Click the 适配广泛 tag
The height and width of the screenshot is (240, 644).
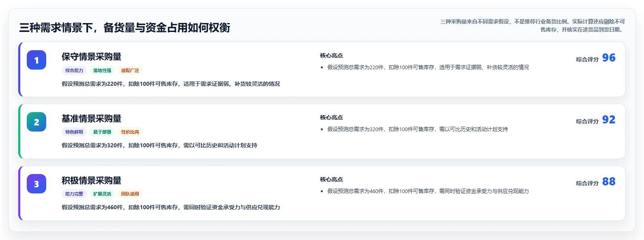(x=130, y=70)
